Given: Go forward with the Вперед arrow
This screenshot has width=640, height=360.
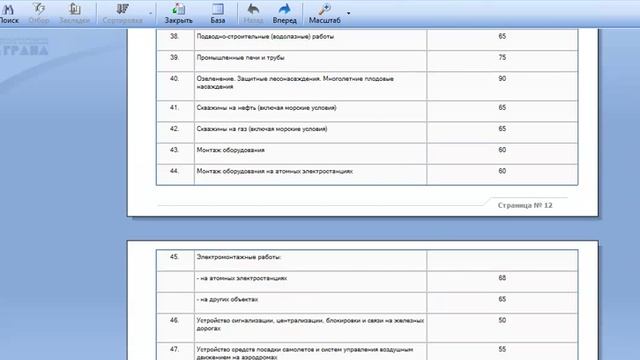Looking at the screenshot, I should pyautogui.click(x=284, y=13).
